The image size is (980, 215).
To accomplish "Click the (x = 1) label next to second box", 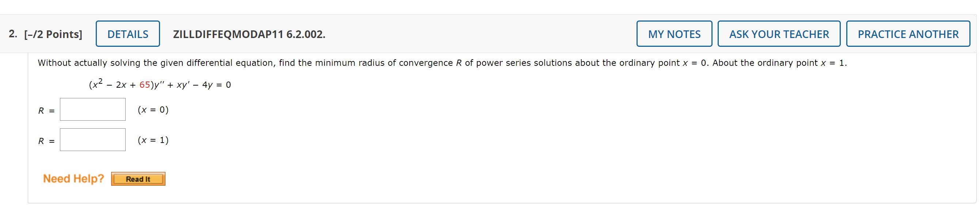I will (153, 140).
